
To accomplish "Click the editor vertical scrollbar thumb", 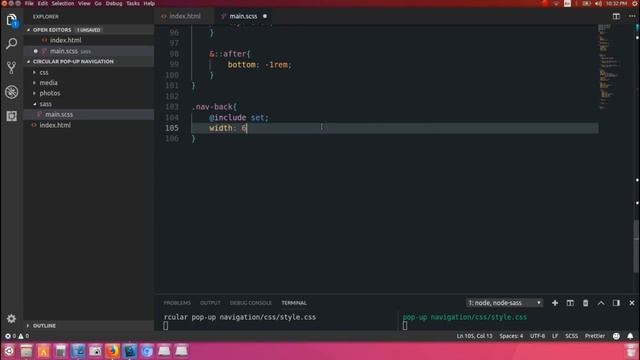I will (637, 247).
